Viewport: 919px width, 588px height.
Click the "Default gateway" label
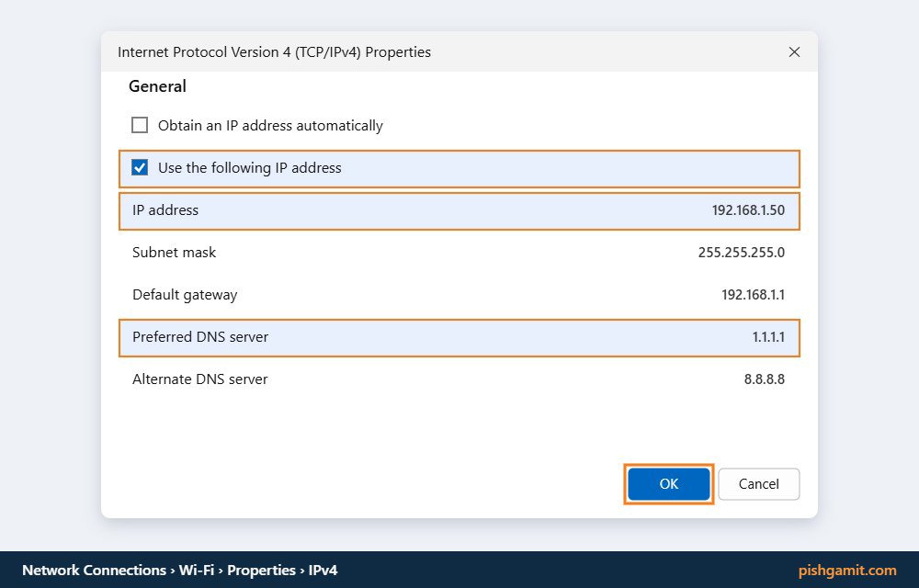[185, 295]
